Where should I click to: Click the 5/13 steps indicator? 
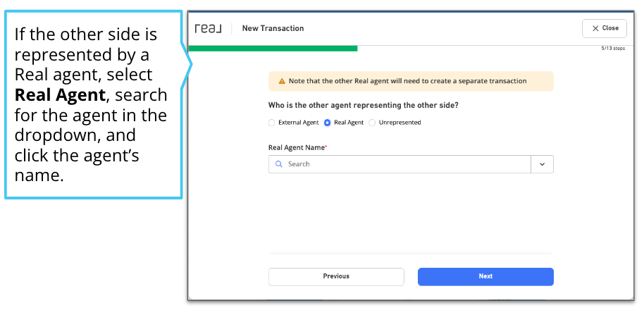(613, 49)
